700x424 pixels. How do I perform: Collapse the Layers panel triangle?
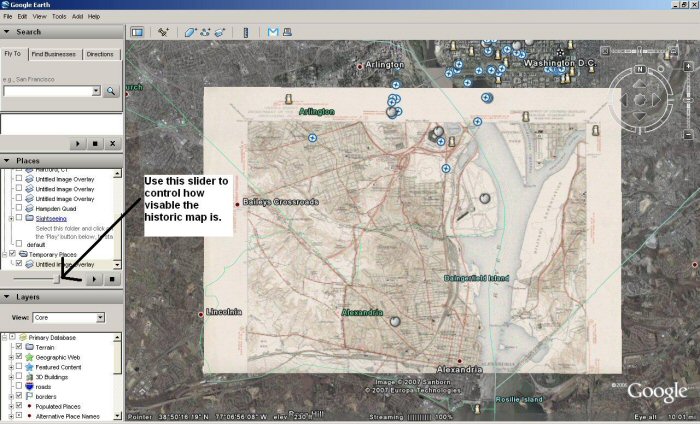coord(7,297)
